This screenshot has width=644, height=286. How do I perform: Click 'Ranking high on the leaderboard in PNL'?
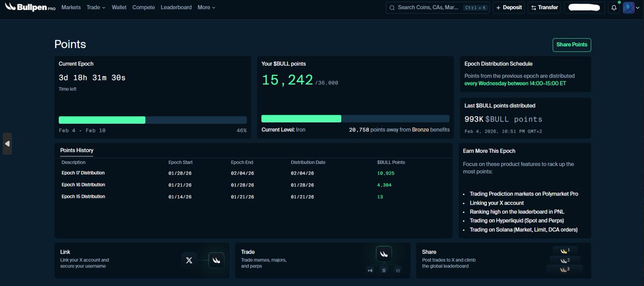pyautogui.click(x=518, y=212)
